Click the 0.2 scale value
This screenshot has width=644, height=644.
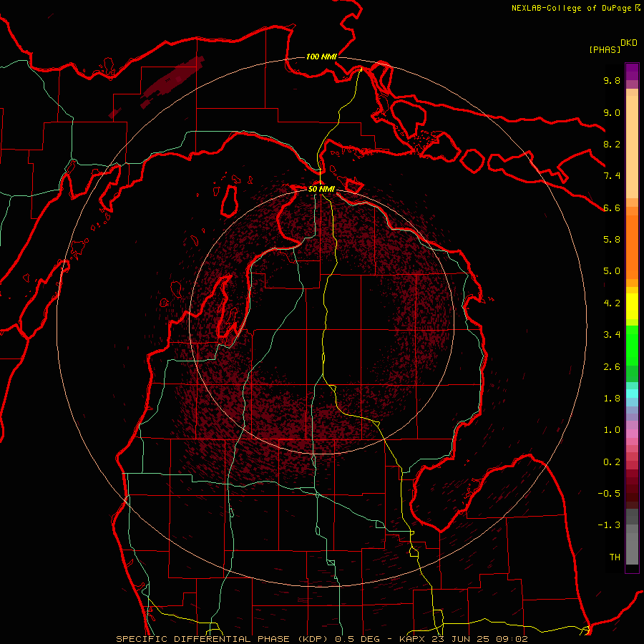[x=612, y=462]
